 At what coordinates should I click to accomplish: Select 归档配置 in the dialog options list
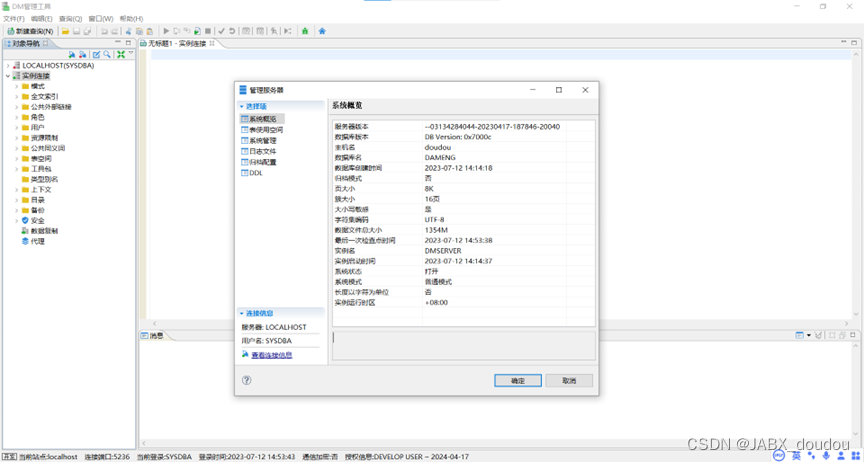(x=262, y=162)
